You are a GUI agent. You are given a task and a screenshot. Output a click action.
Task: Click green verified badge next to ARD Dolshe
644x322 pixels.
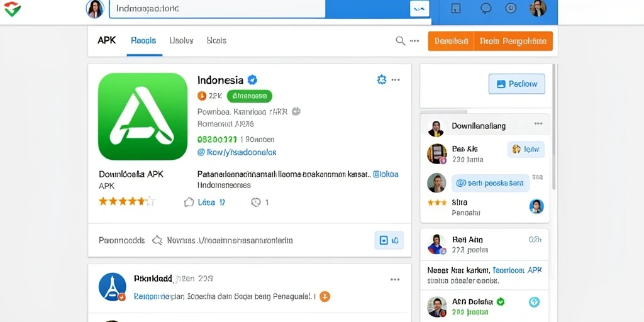[x=500, y=302]
